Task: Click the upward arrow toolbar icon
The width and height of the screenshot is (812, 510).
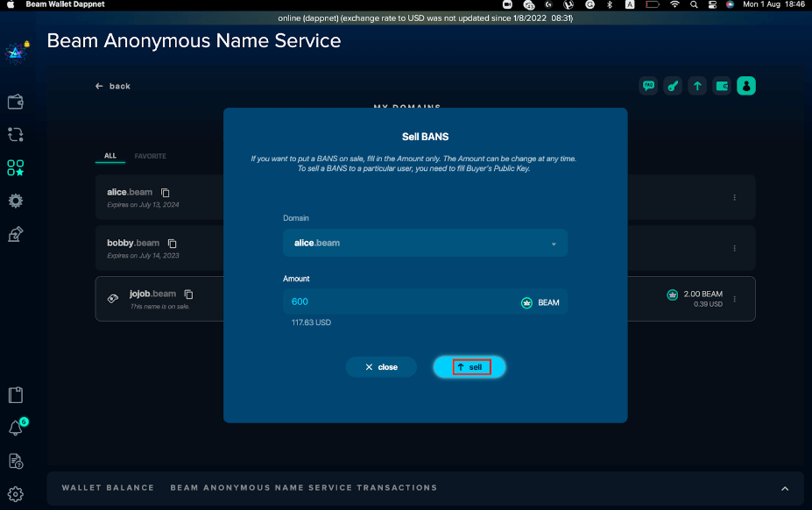Action: (x=697, y=86)
